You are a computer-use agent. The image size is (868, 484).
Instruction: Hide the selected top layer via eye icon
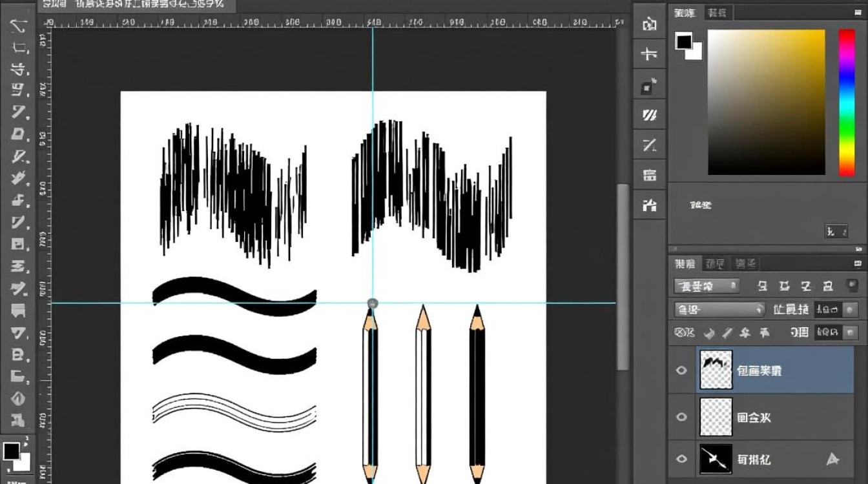pos(681,370)
